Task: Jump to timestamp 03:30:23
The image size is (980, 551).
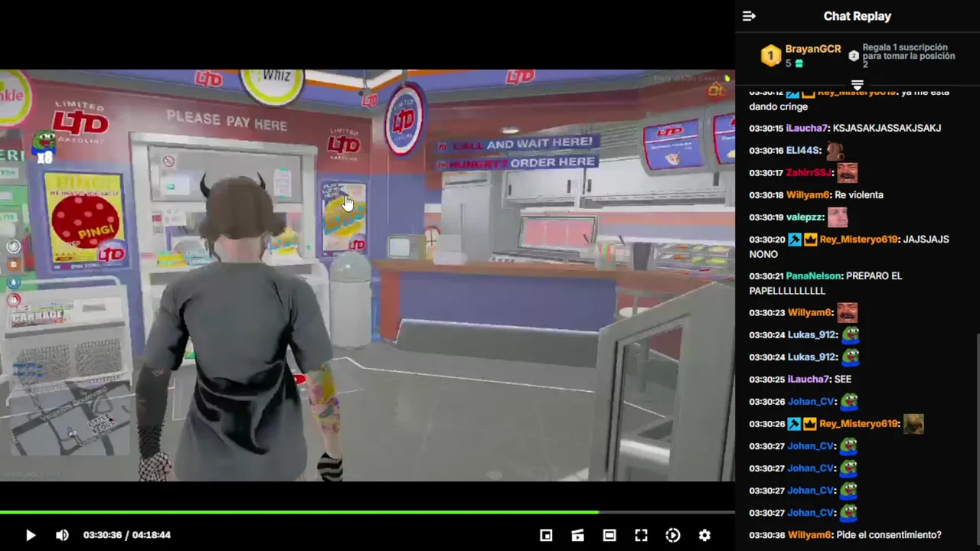Action: pyautogui.click(x=766, y=313)
